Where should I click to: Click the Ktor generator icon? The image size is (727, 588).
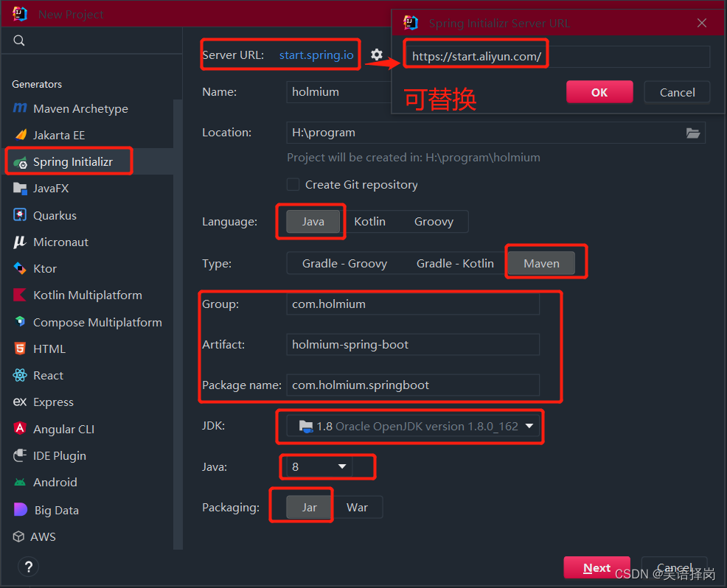point(19,268)
